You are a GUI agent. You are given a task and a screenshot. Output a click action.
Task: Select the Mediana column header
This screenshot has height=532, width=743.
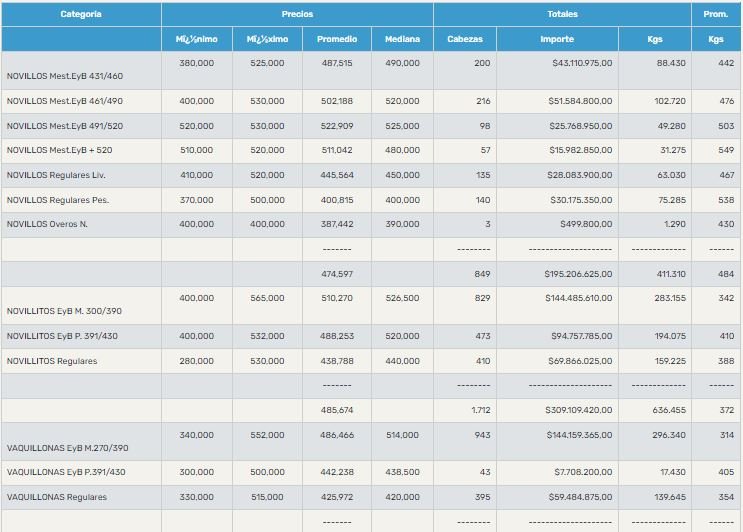point(402,39)
